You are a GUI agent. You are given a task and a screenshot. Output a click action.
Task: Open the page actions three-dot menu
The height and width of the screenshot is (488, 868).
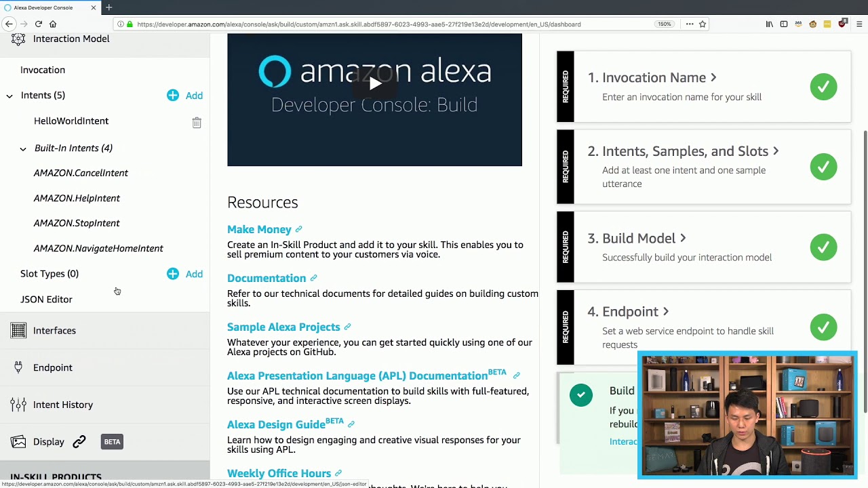pos(689,24)
